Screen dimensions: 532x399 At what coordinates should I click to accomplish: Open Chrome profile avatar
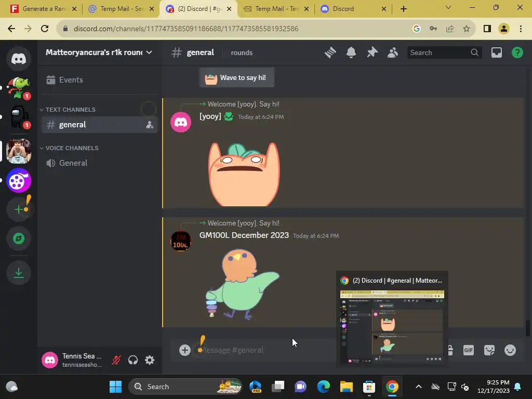504,29
